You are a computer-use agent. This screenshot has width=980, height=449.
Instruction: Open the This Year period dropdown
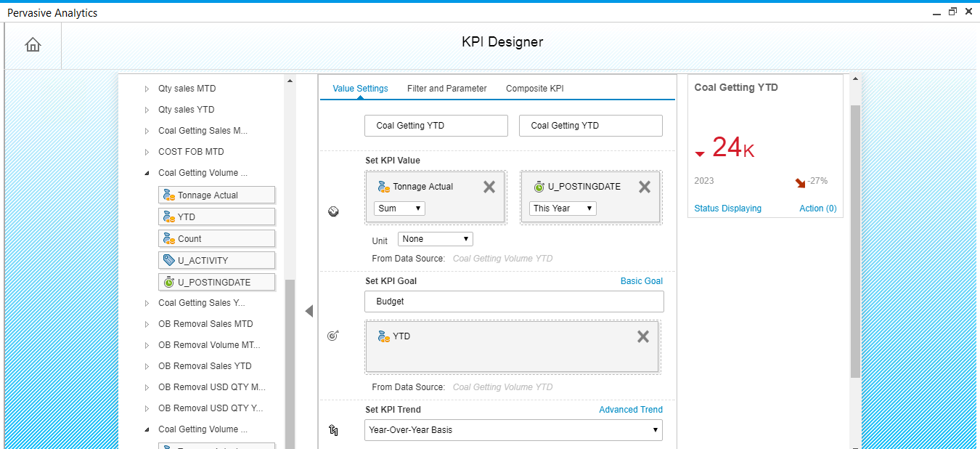coord(563,209)
